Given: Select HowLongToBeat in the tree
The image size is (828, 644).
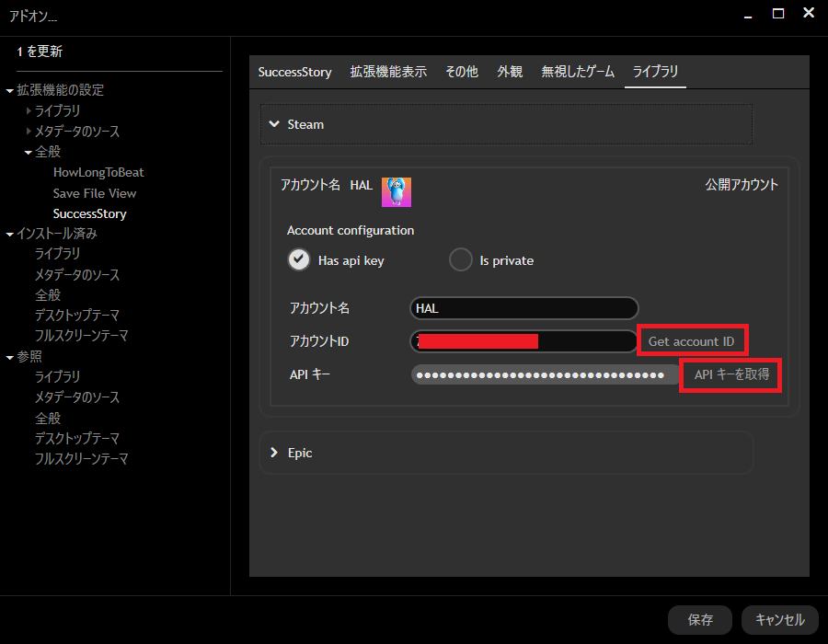Looking at the screenshot, I should tap(98, 173).
